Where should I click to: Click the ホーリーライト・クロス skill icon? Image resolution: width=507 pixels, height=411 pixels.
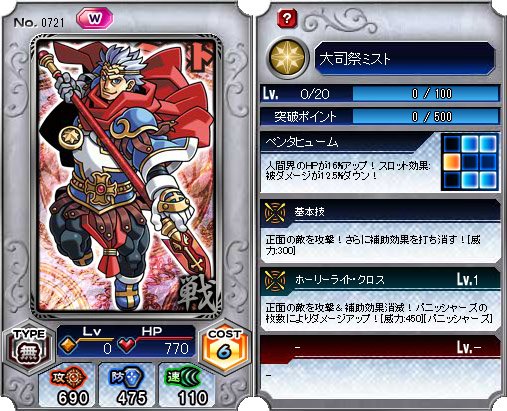click(275, 280)
